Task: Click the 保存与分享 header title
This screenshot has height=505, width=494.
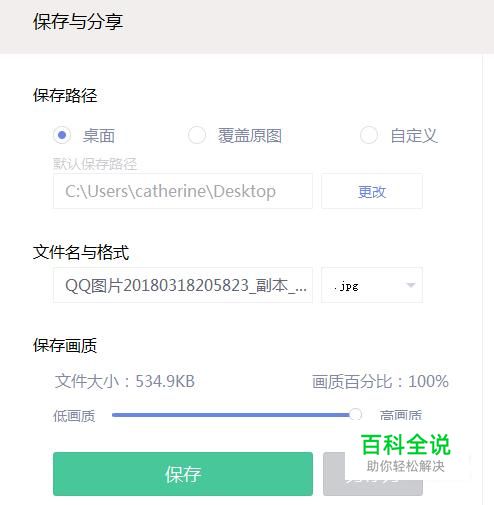Action: pos(78,22)
